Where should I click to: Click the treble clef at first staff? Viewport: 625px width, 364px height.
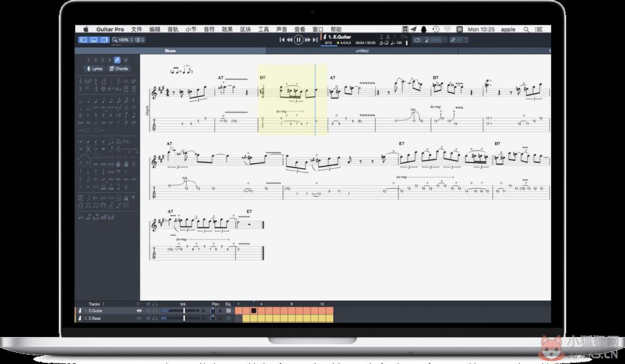154,93
